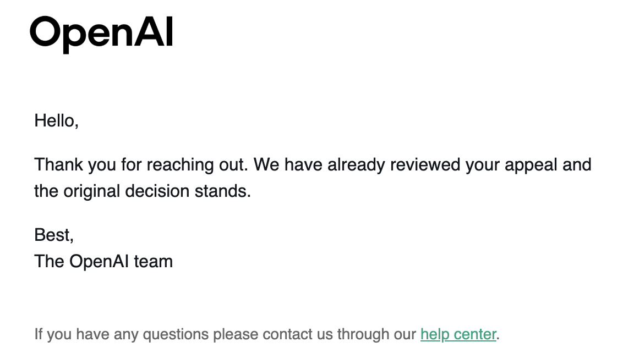Open the help center link
The width and height of the screenshot is (634, 364).
[x=458, y=334]
